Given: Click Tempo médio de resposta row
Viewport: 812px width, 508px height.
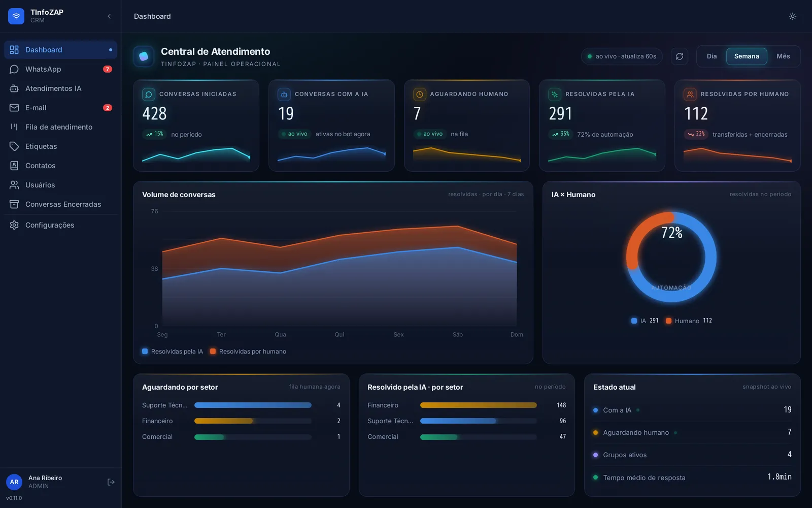Looking at the screenshot, I should click(692, 477).
